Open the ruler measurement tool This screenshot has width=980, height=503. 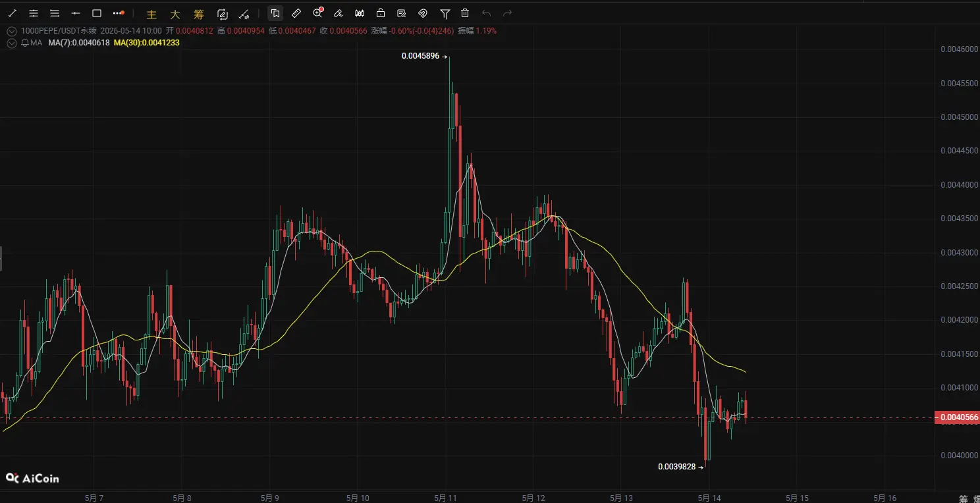coord(296,13)
